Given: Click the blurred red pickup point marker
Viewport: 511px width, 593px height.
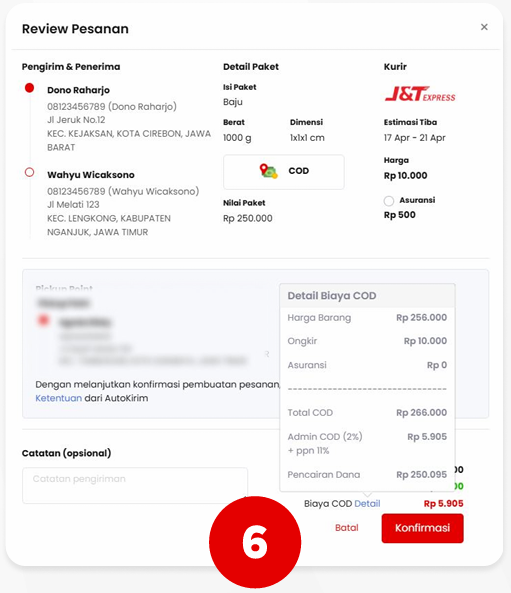Looking at the screenshot, I should coord(43,320).
